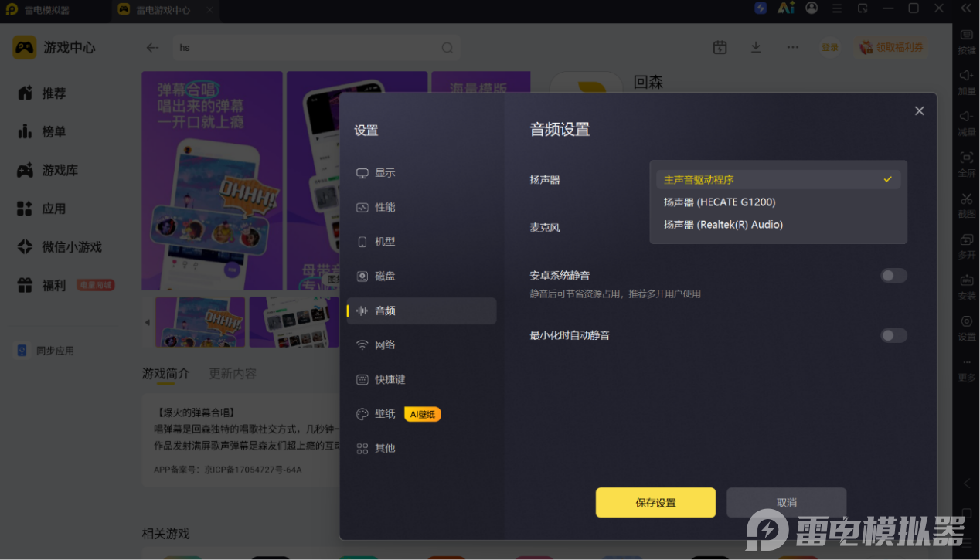980x560 pixels.
Task: Choose 扬声器 (HECATE G1200) option
Action: pos(778,202)
